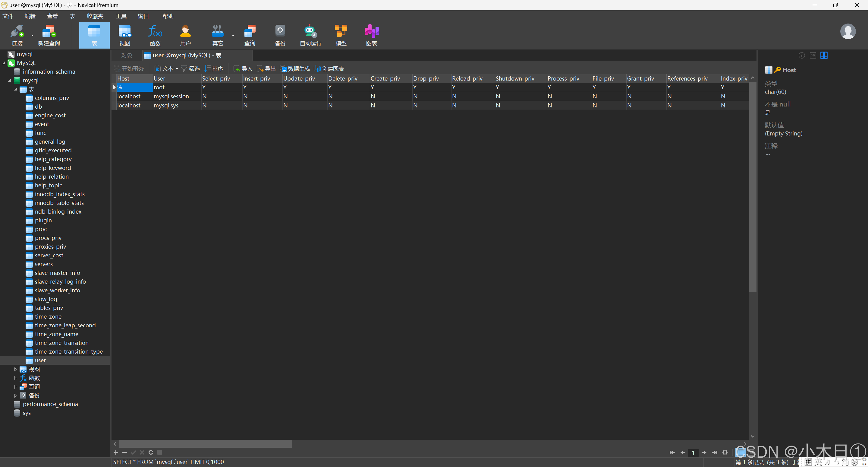Image resolution: width=868 pixels, height=467 pixels.
Task: Switch to grid view toggle
Action: pyautogui.click(x=741, y=452)
